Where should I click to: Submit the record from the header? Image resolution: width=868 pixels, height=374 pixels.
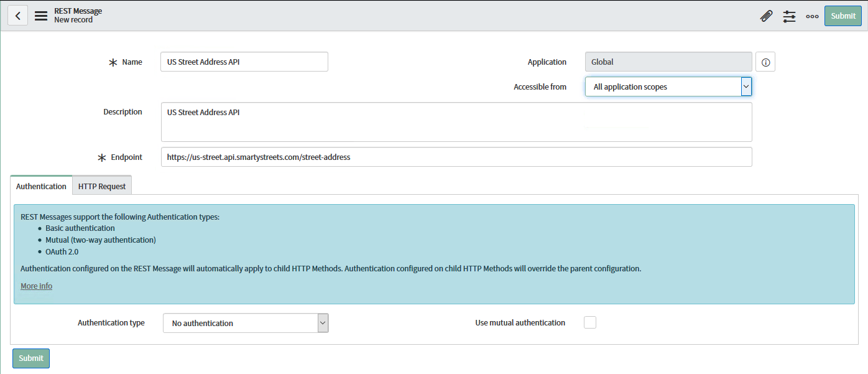click(843, 16)
